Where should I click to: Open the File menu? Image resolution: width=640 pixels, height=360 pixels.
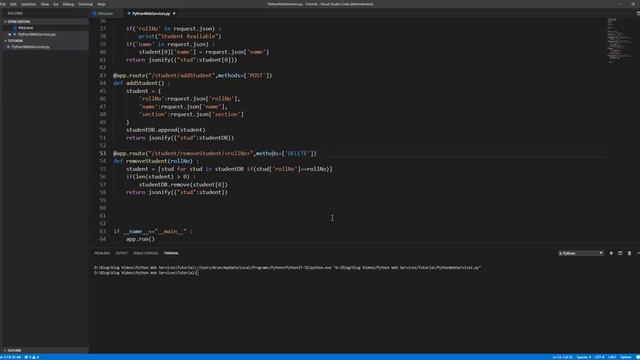[2, 4]
